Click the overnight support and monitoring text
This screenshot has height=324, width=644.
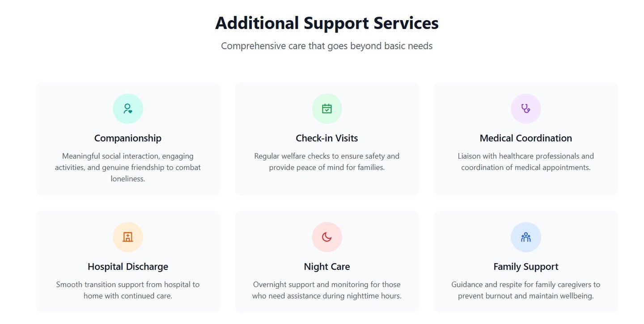pos(327,290)
